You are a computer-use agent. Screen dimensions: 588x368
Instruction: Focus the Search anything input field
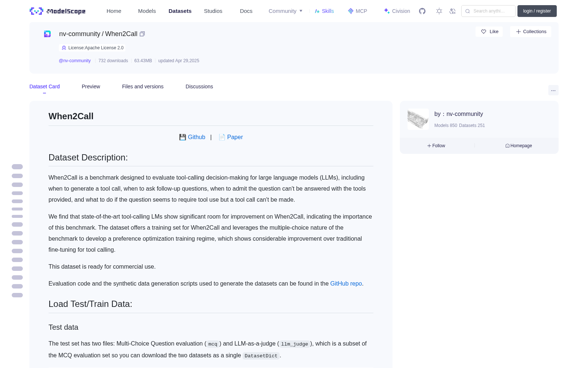point(488,11)
